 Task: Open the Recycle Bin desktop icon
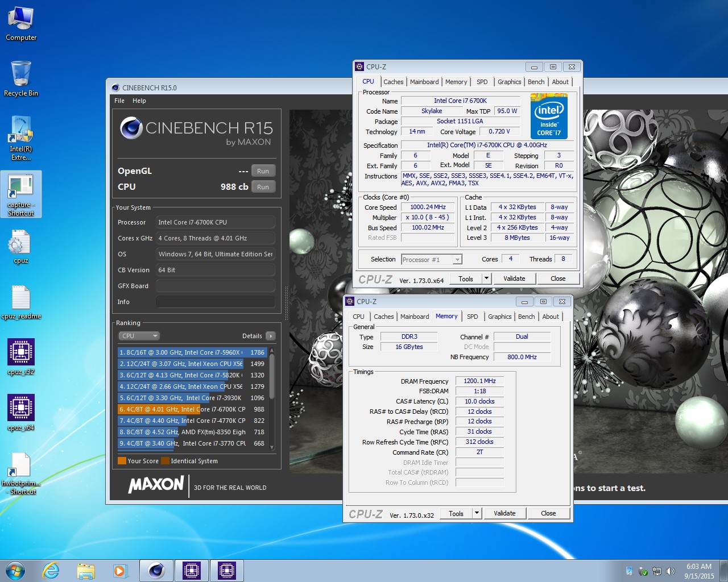21,78
